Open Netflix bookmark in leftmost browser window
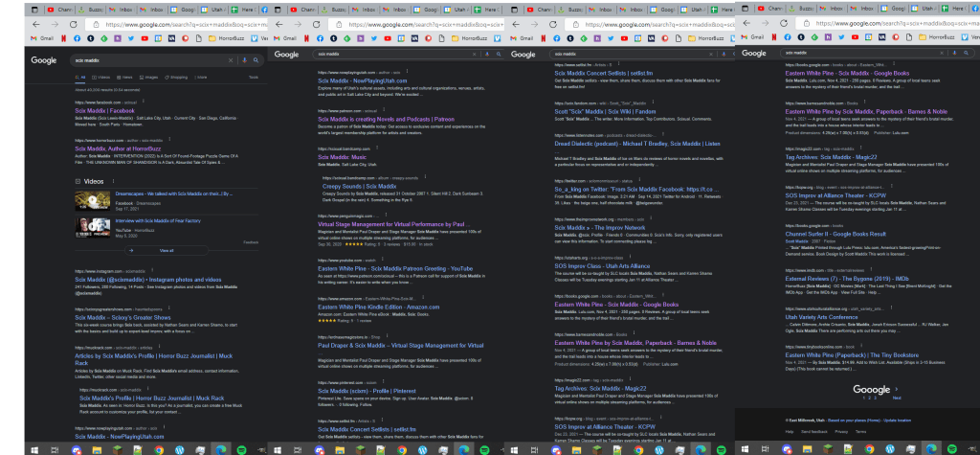The width and height of the screenshot is (980, 455). 65,38
